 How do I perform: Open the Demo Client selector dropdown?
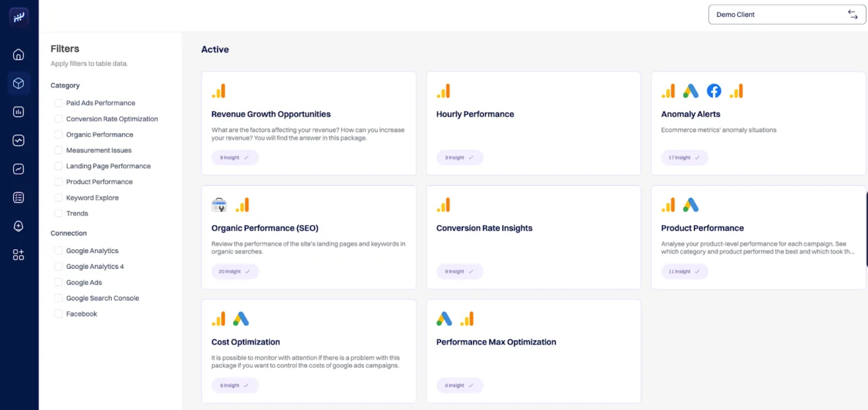[x=787, y=14]
